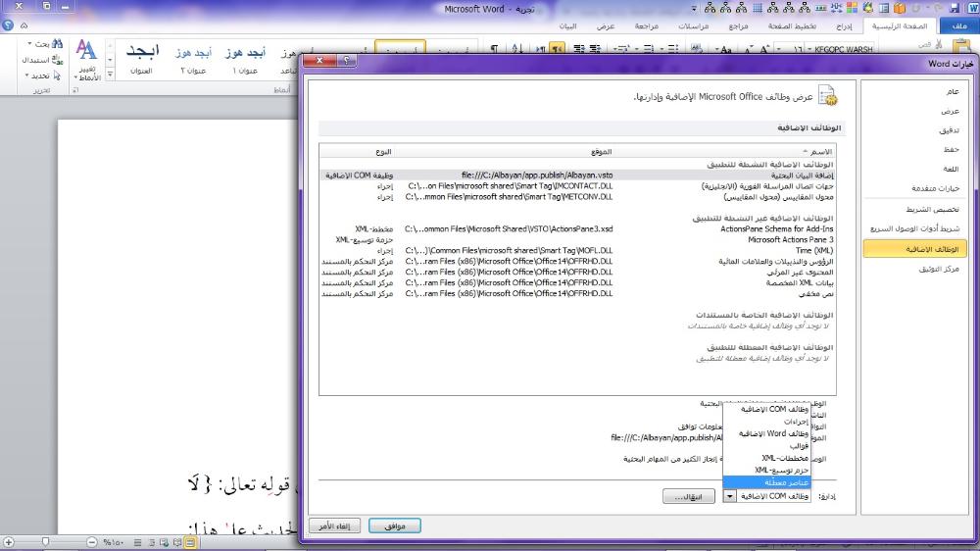Screen dimensions: 980x551
Task: Switch to Page Layout (تخطيط الصفحة) tab
Action: (x=792, y=26)
